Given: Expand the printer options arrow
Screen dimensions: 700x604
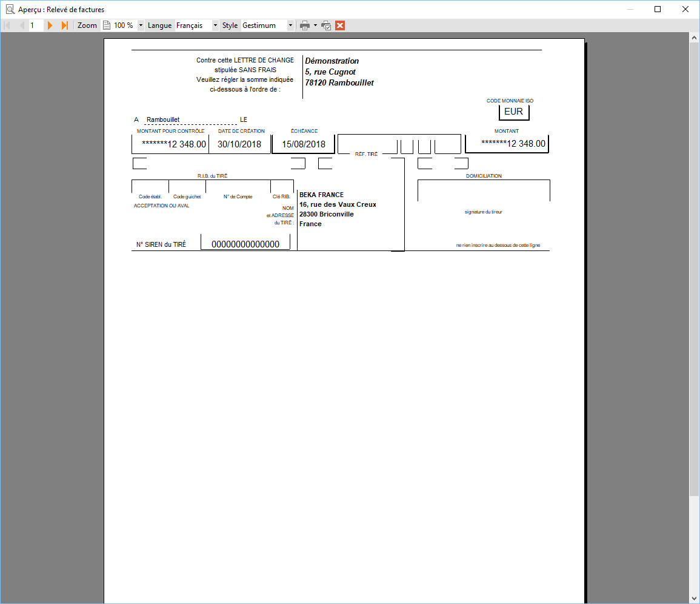Looking at the screenshot, I should (315, 25).
